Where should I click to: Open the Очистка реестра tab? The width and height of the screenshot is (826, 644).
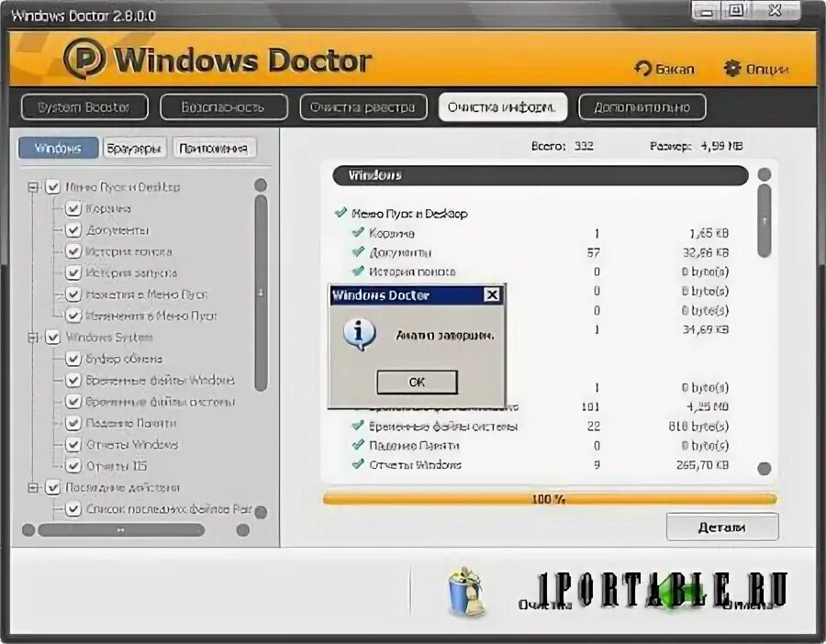coord(363,107)
